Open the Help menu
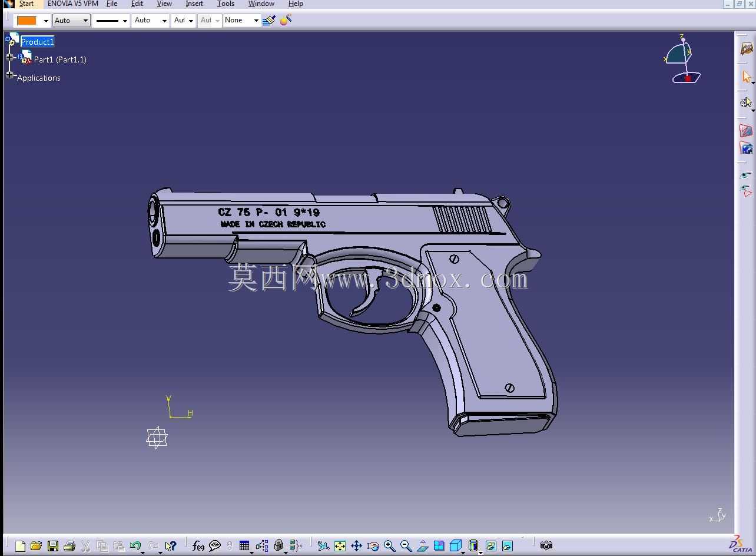The height and width of the screenshot is (556, 756). coord(296,4)
